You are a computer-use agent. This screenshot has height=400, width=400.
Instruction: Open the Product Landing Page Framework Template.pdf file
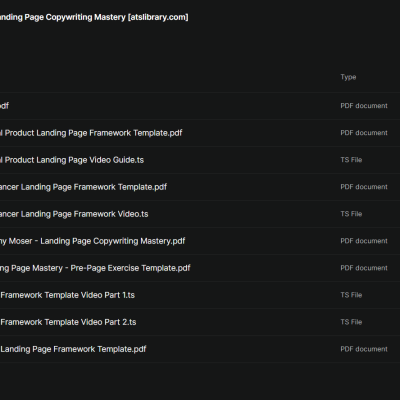coord(91,133)
